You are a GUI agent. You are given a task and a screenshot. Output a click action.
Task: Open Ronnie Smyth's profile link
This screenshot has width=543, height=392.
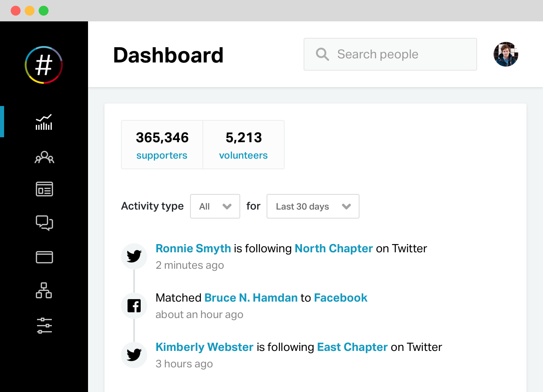(x=193, y=249)
